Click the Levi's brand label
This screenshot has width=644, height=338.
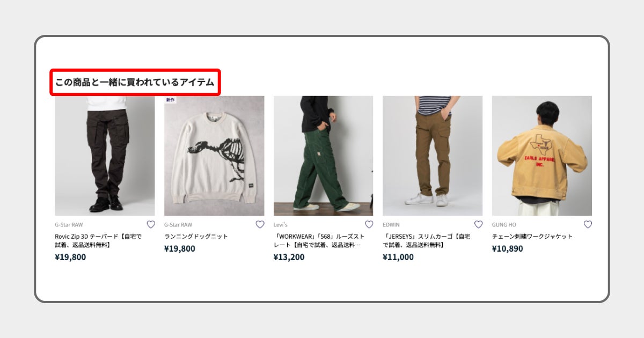coord(281,225)
